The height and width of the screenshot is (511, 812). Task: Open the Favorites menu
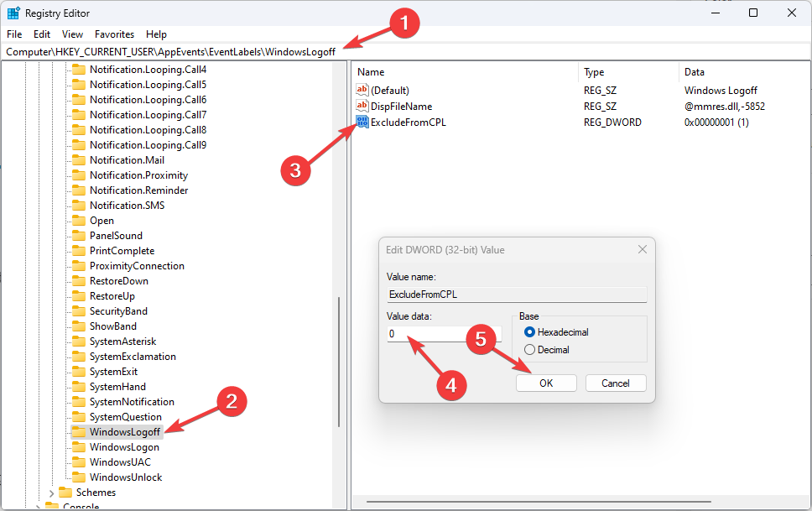tap(114, 34)
